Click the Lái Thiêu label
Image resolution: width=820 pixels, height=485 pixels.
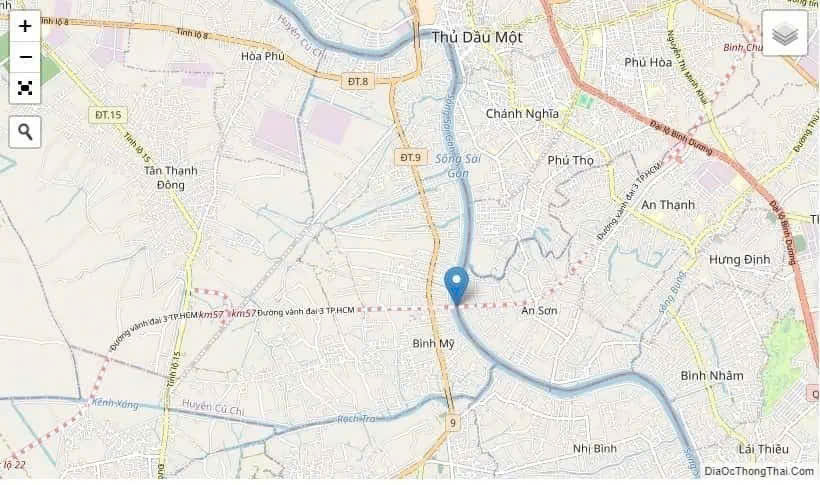(764, 449)
